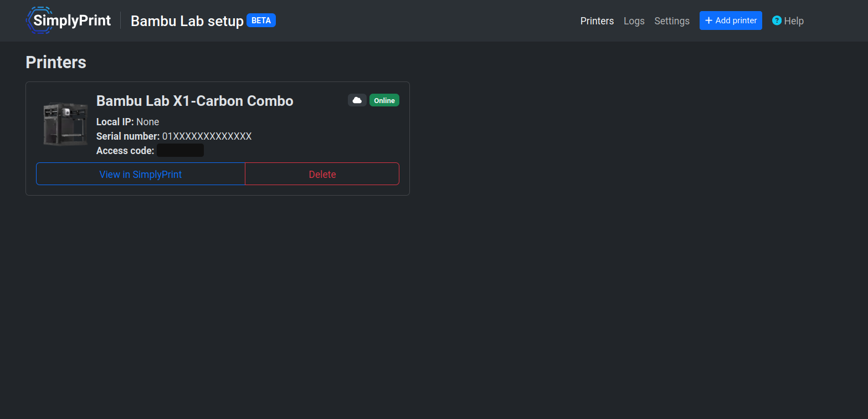Click the Add printer button

click(x=731, y=21)
